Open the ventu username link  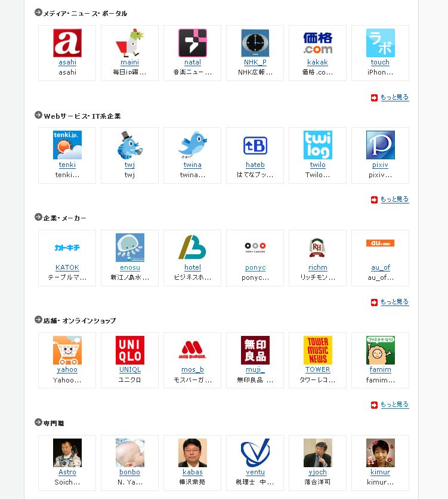[x=255, y=473]
